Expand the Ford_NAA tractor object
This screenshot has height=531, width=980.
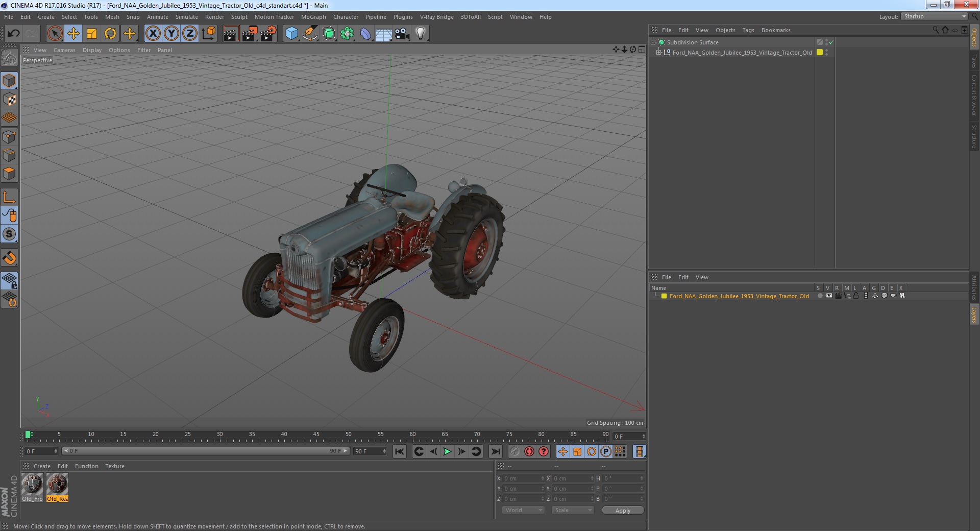click(x=659, y=53)
